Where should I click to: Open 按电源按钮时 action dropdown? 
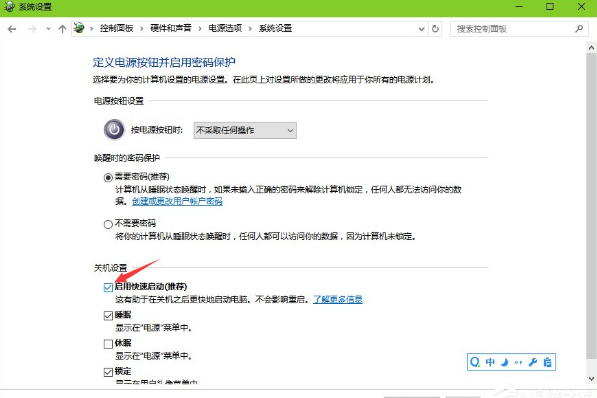click(x=245, y=130)
